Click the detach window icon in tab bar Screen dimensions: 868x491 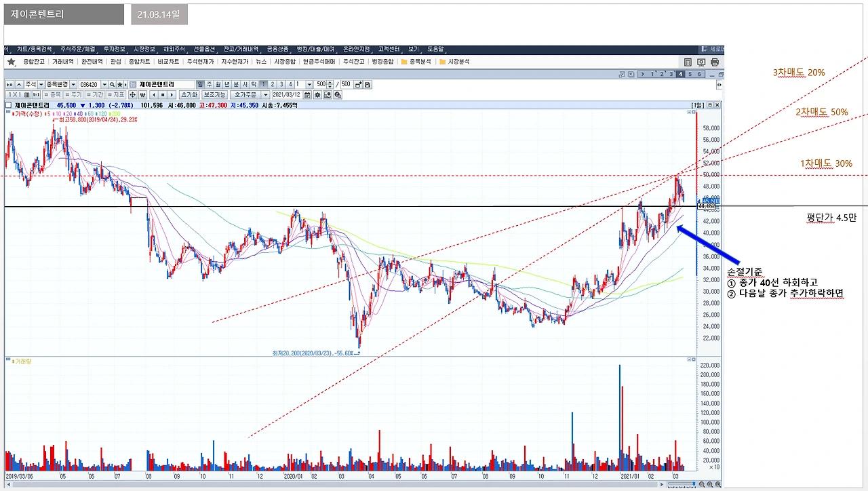622,75
